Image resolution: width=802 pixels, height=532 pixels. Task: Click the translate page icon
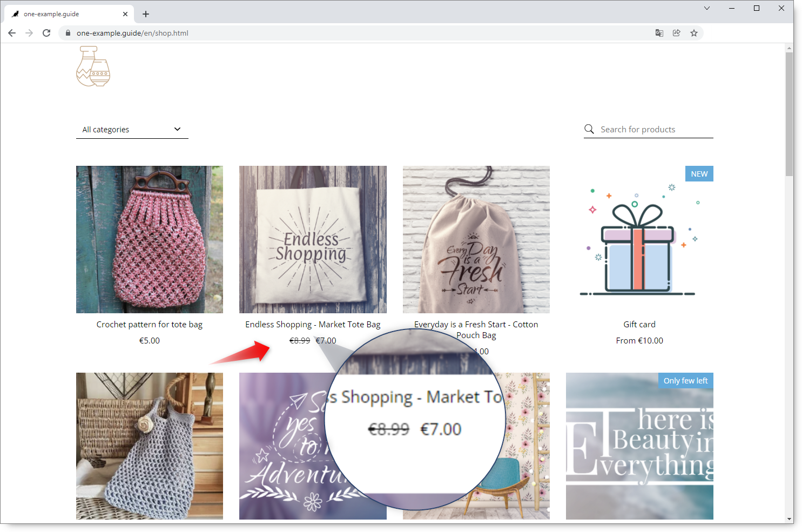click(659, 33)
